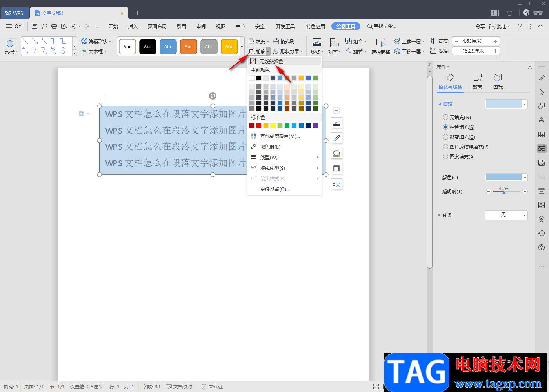This screenshot has height=392, width=549.
Task: Pick the purple standard color swatch
Action: click(x=315, y=125)
